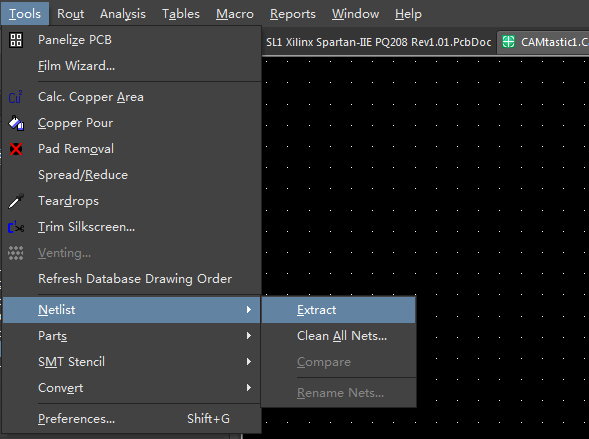
Task: Click the Panelize PCB grid icon
Action: click(16, 40)
